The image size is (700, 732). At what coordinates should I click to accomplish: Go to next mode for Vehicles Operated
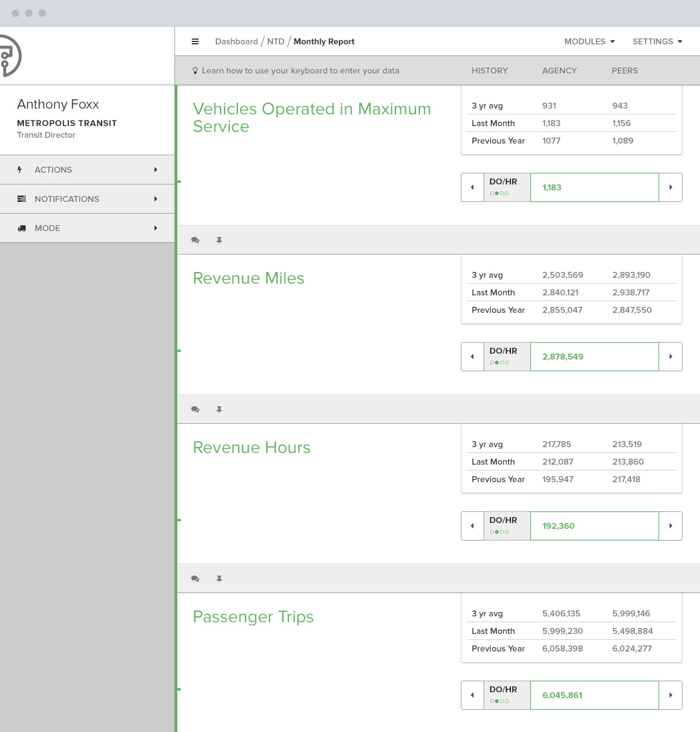tap(670, 187)
